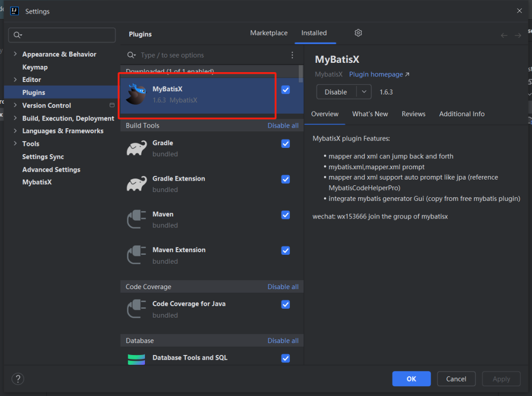Click the Database Tools and SQL icon

pos(136,359)
